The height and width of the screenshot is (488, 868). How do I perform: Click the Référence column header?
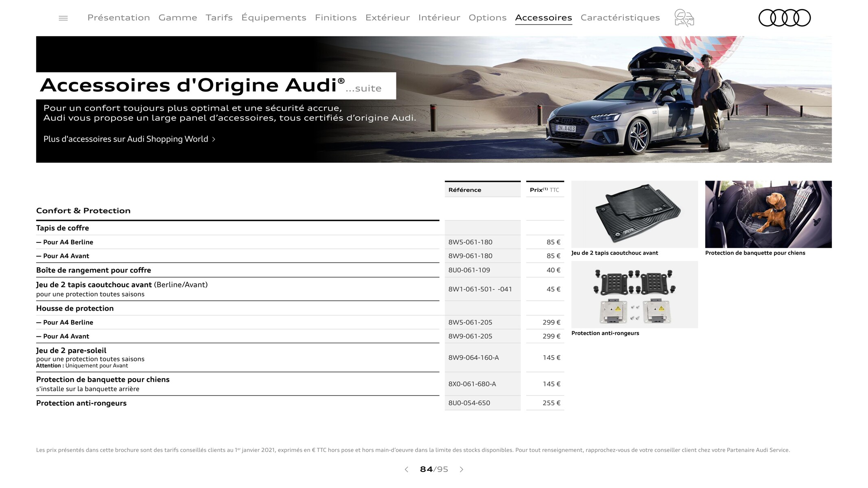[x=483, y=190]
